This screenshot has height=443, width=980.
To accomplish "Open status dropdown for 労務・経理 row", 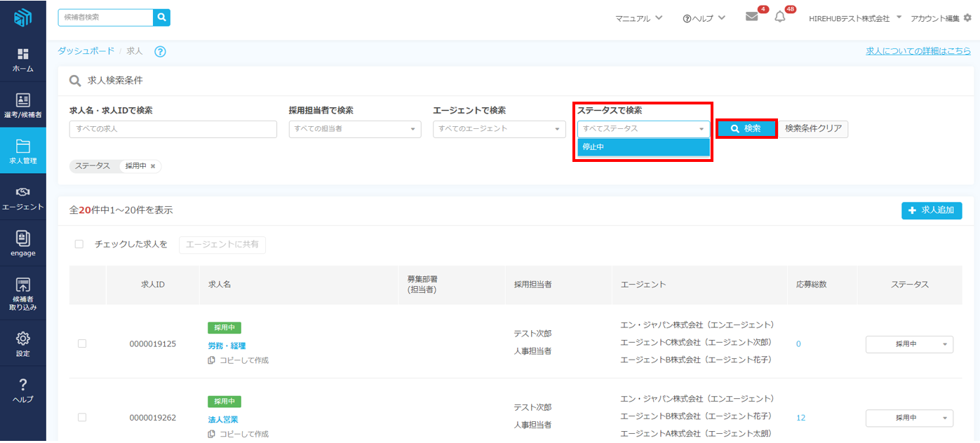I will pos(909,344).
